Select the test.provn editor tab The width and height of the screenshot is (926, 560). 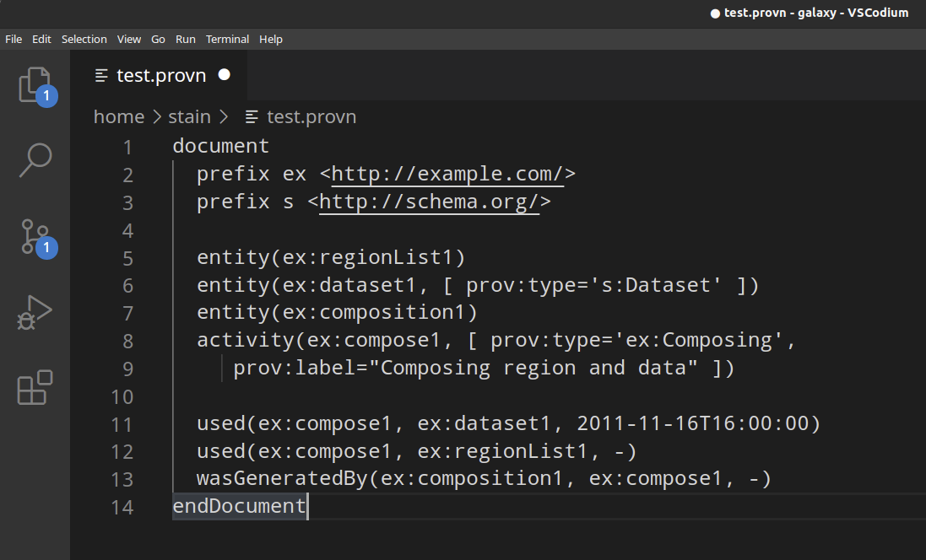tap(160, 76)
